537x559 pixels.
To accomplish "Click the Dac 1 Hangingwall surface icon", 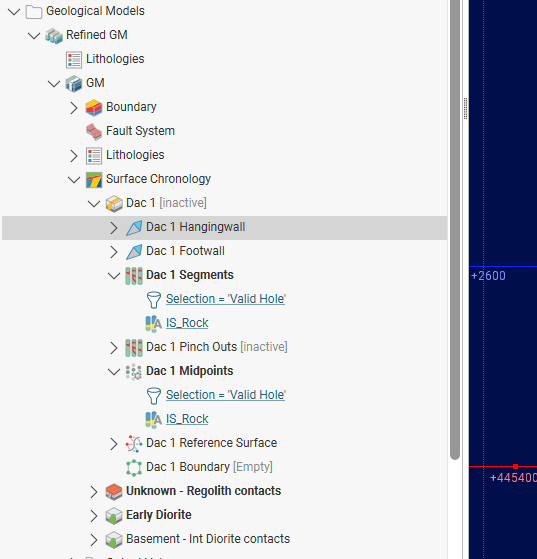I will click(134, 227).
